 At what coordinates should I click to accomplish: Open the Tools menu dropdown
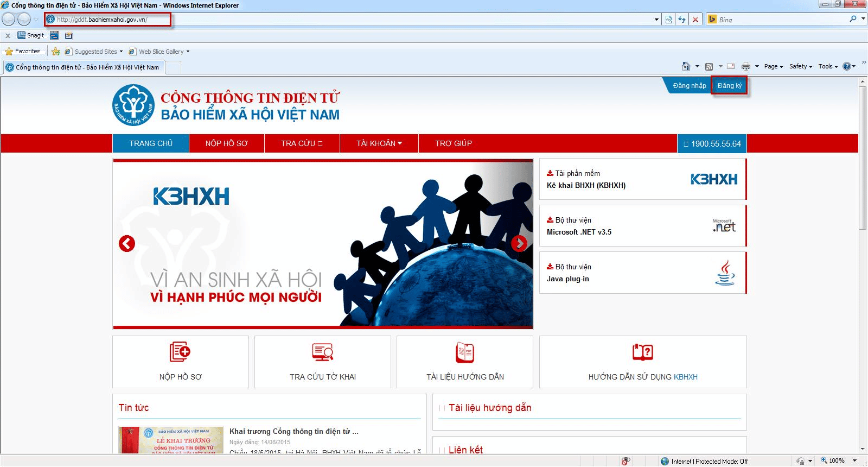click(x=828, y=66)
